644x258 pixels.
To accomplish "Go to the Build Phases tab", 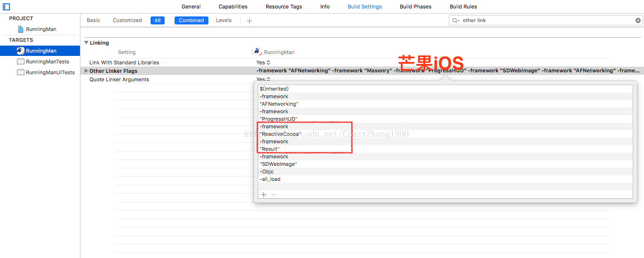I will pos(415,7).
